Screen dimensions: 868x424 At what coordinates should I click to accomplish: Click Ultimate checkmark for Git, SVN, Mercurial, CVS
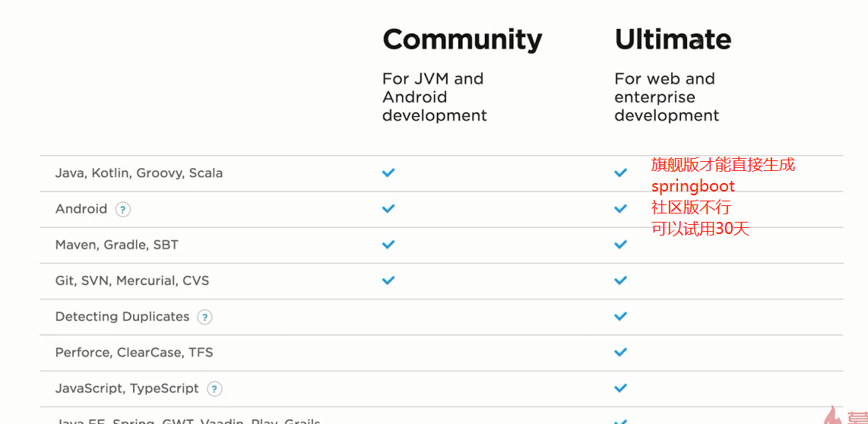click(x=620, y=280)
